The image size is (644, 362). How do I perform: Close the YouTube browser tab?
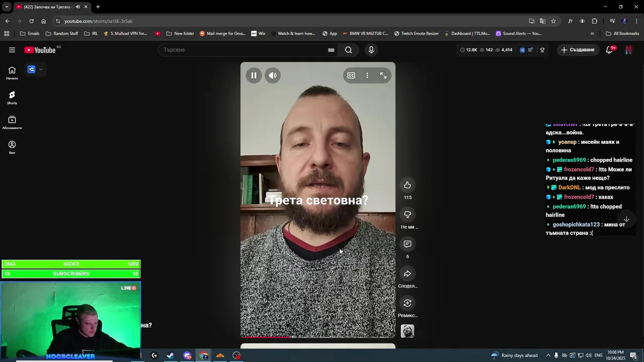[86, 7]
